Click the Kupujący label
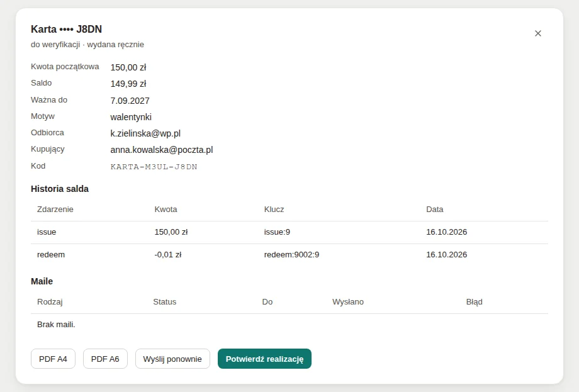579x392 pixels. [x=48, y=149]
